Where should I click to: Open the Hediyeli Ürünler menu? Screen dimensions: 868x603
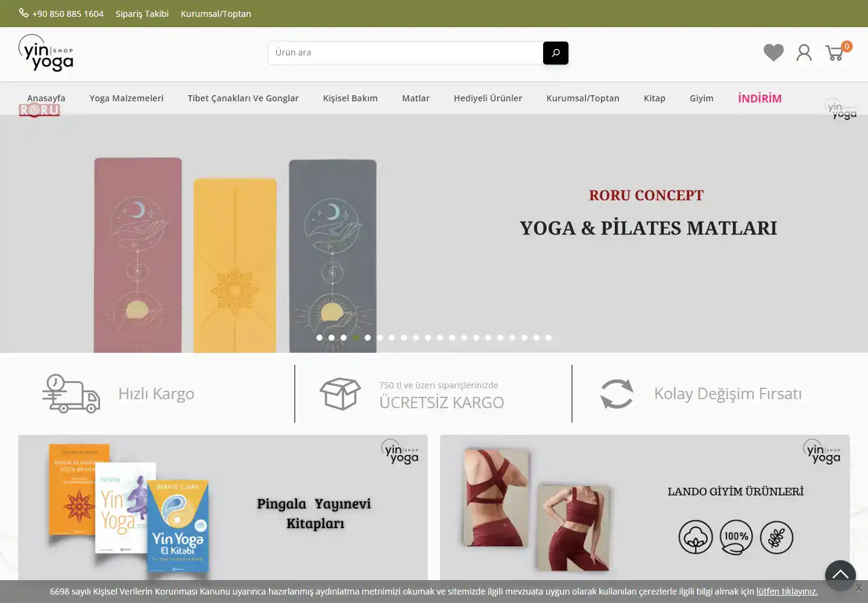click(x=488, y=98)
